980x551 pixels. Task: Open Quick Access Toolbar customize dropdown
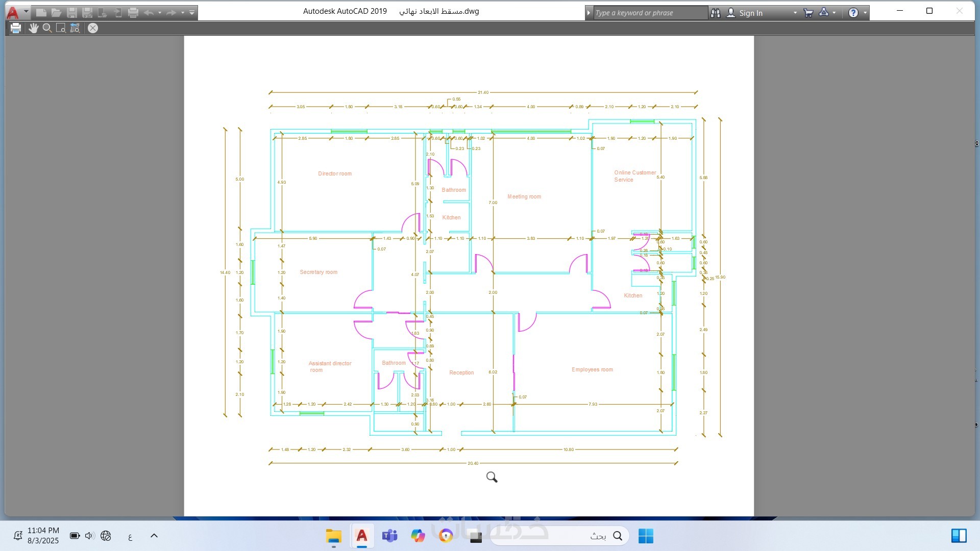tap(192, 13)
